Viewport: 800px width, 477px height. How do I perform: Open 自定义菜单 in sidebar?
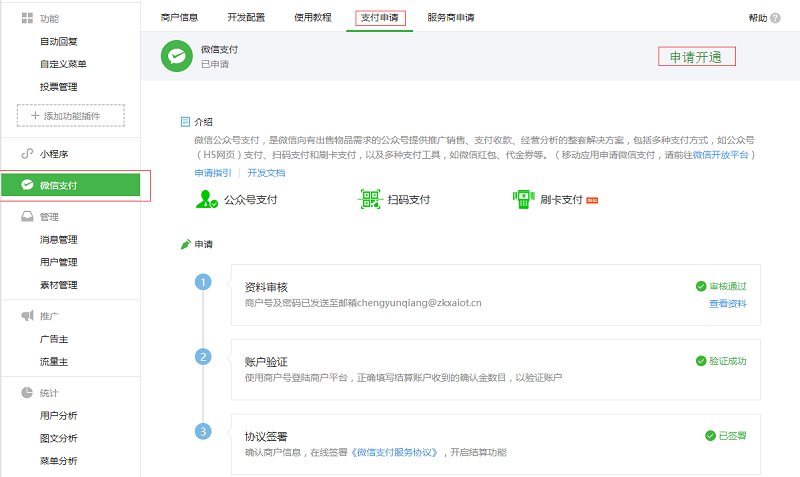[x=63, y=64]
